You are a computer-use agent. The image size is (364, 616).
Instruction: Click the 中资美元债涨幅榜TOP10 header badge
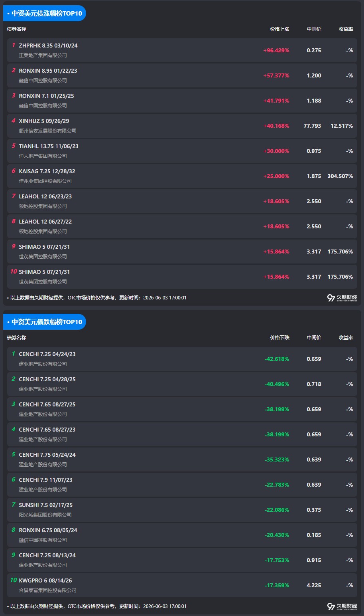[x=45, y=13]
